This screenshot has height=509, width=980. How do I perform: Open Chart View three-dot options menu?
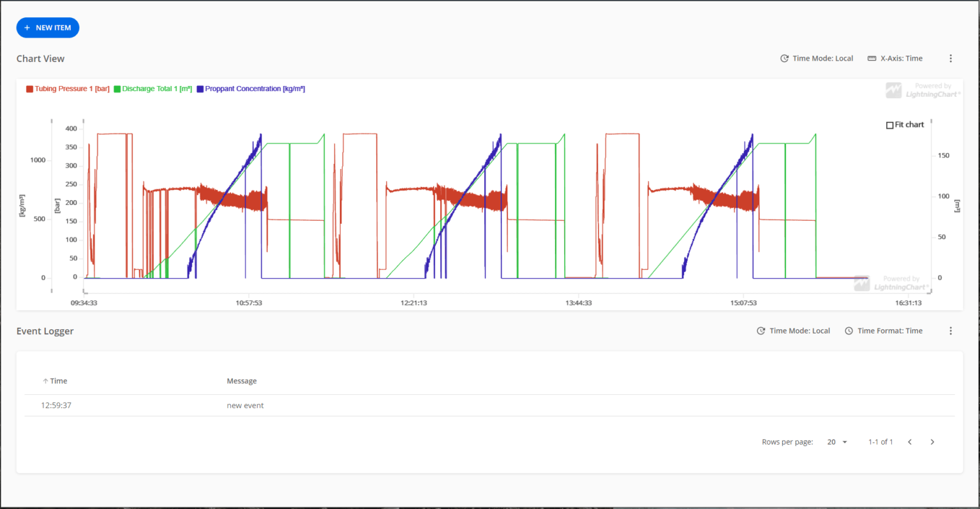pos(951,59)
